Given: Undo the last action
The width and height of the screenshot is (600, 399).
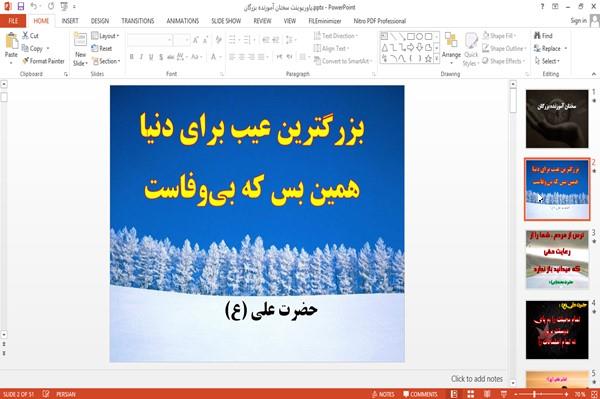Looking at the screenshot, I should tap(34, 6).
